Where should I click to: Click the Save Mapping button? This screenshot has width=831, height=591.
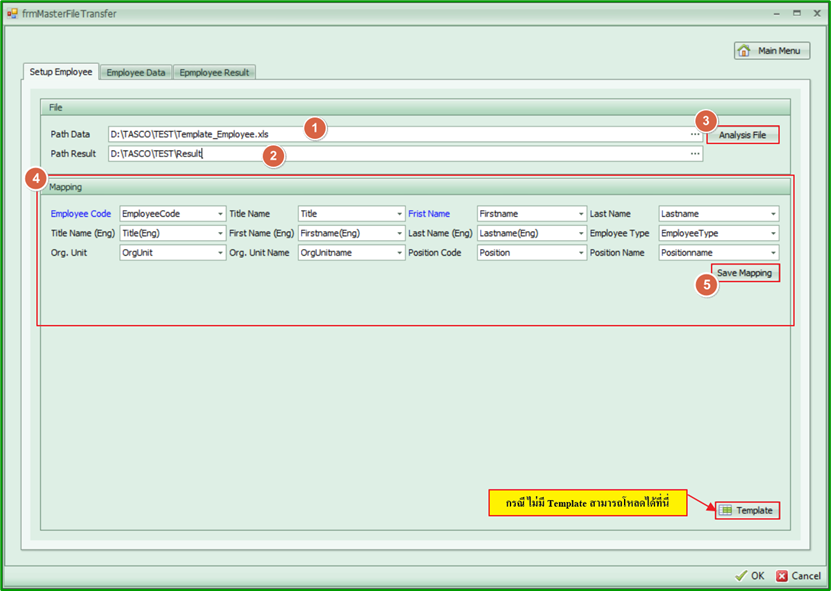coord(744,273)
